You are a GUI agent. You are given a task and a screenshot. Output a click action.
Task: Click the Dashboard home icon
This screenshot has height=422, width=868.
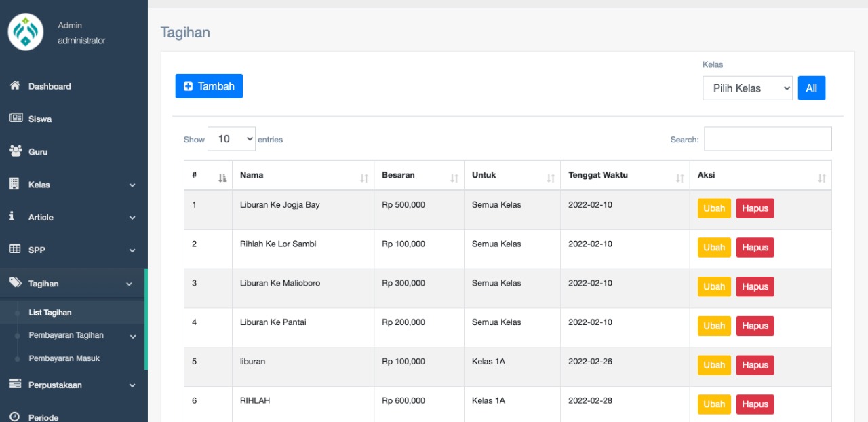(15, 86)
